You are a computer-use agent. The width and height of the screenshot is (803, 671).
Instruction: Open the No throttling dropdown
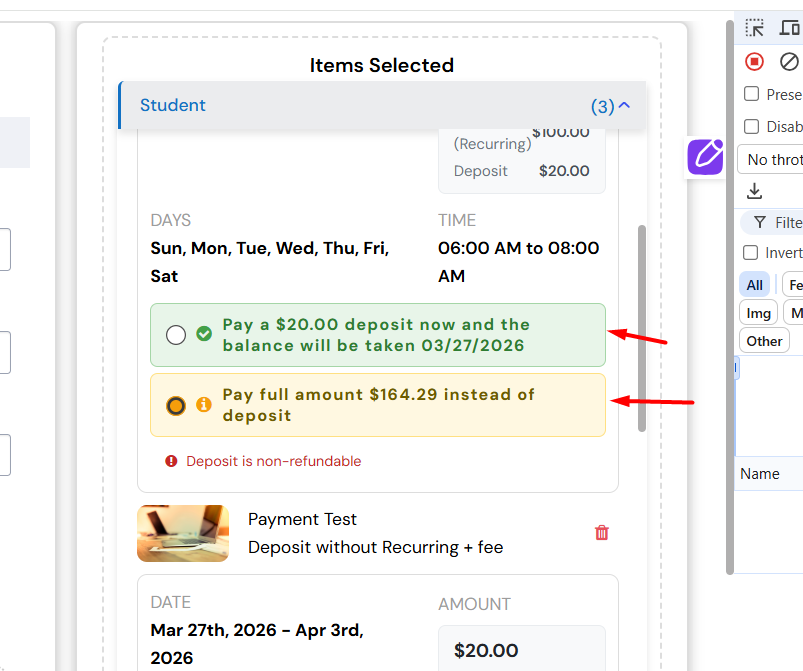click(x=772, y=159)
